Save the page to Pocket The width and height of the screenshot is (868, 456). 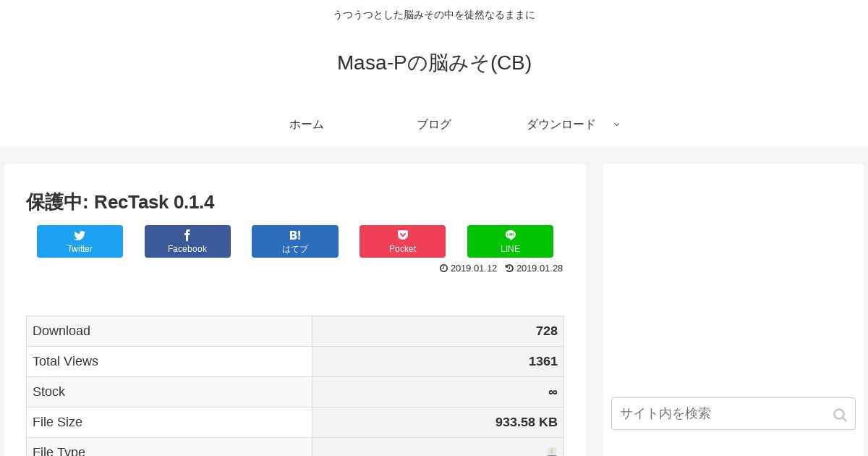point(402,241)
